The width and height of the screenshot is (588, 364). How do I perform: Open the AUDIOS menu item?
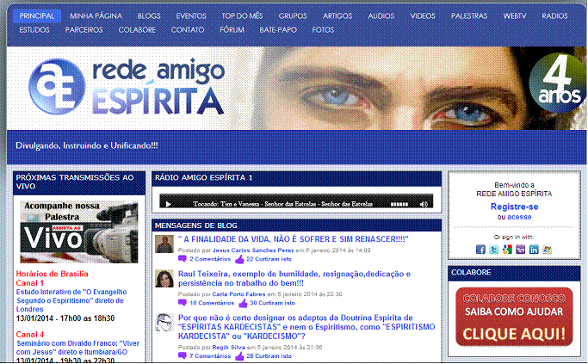pos(381,16)
